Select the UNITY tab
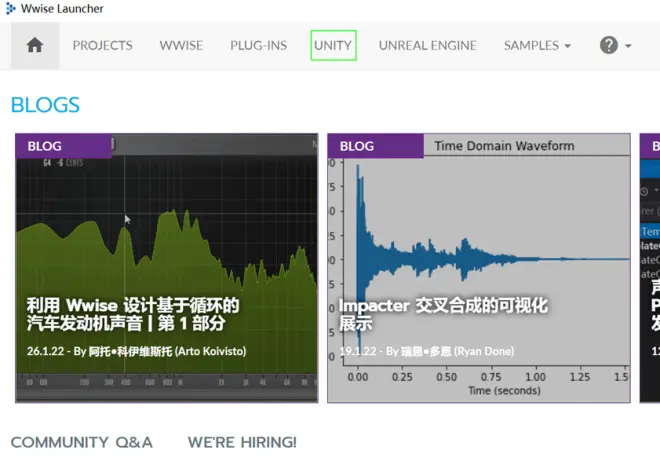 pyautogui.click(x=333, y=45)
